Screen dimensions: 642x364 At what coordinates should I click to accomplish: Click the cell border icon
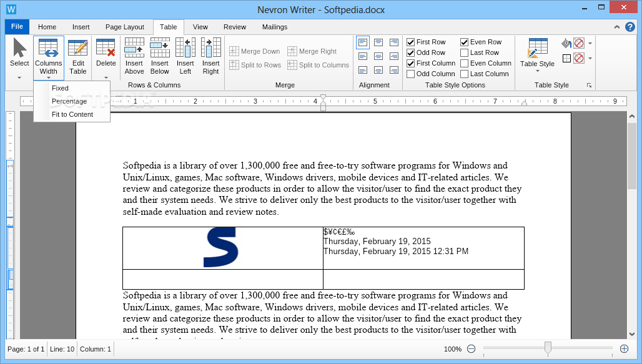pyautogui.click(x=566, y=59)
